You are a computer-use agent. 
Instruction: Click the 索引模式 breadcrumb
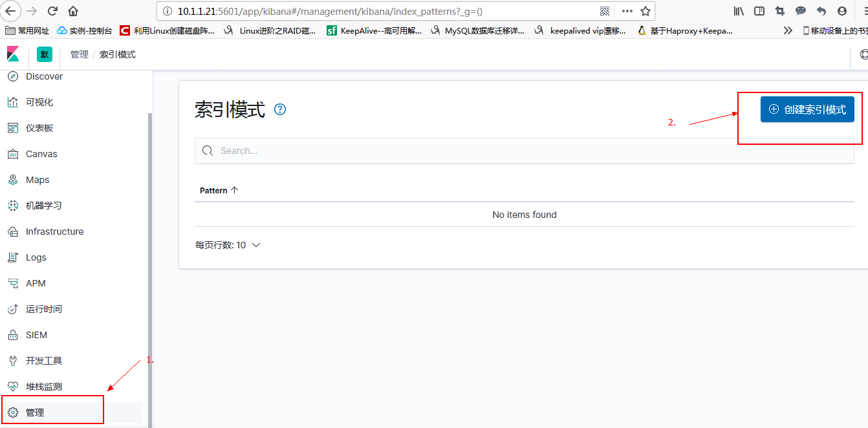[118, 54]
